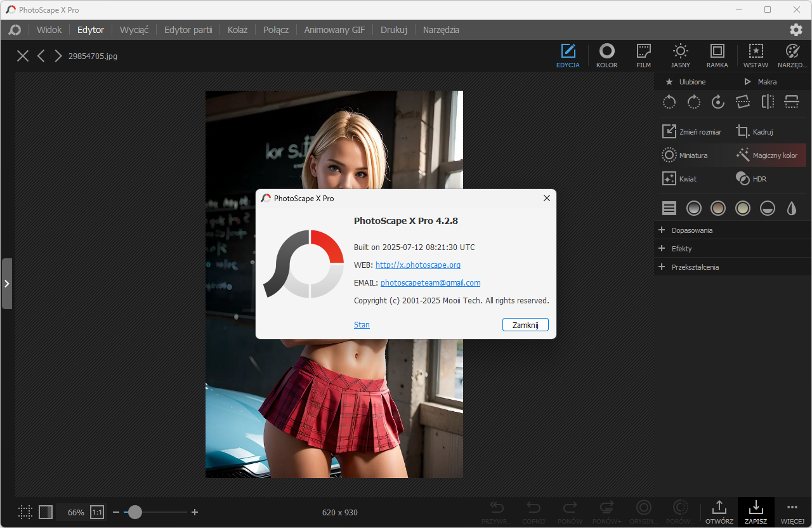Click the zoom out minus button
The image size is (812, 528).
point(116,512)
